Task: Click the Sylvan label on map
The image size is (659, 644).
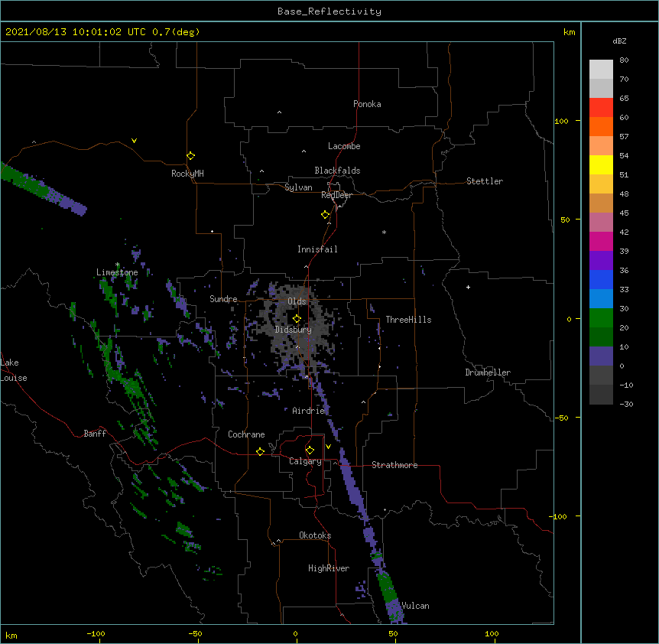Action: click(x=298, y=187)
